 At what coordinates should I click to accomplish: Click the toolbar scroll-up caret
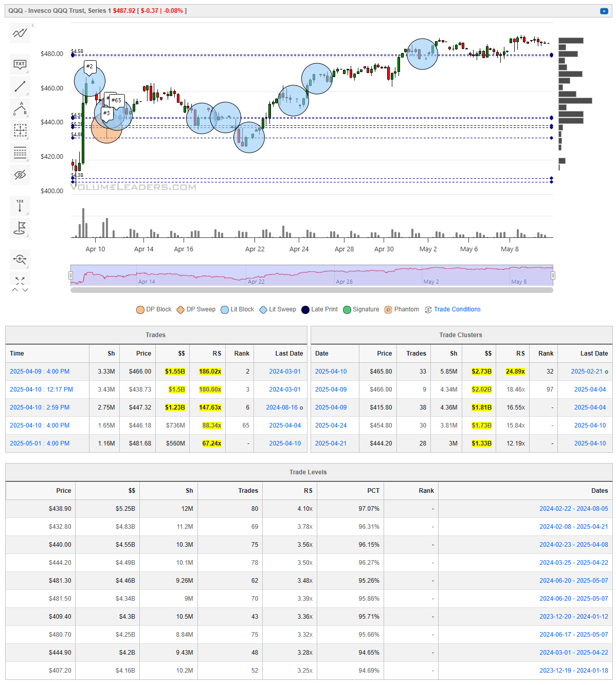15,290
